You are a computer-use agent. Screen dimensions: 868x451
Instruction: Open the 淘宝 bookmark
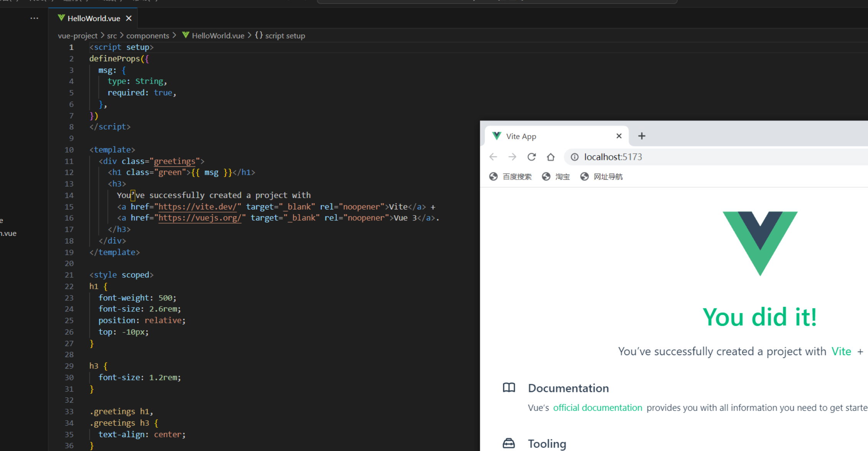point(556,177)
